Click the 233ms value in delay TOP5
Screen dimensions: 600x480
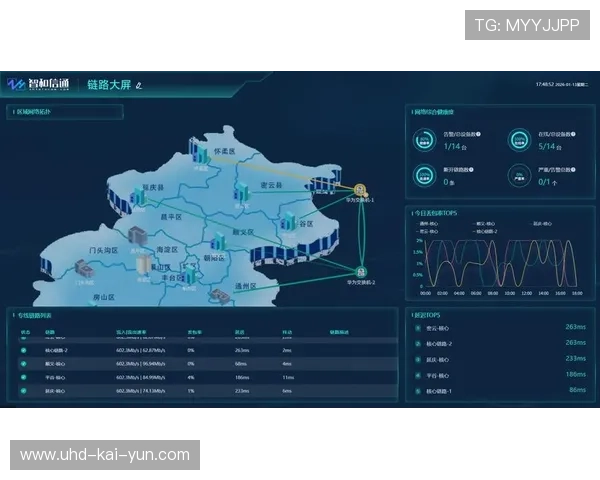pos(576,358)
